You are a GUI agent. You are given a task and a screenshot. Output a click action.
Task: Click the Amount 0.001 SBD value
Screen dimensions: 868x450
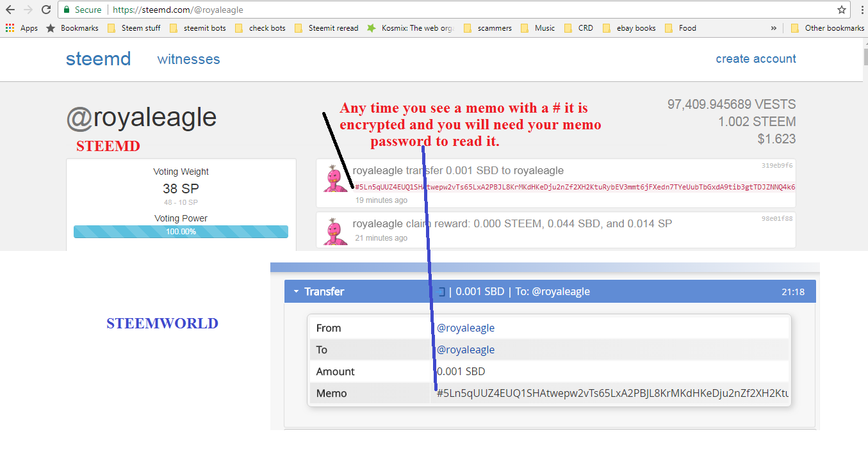coord(461,371)
